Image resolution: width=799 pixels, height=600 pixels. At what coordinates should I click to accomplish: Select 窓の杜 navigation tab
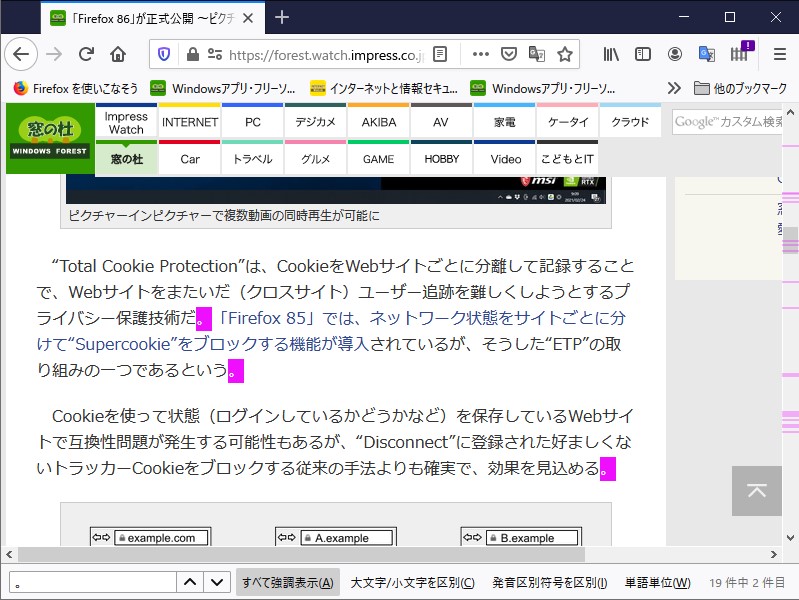pyautogui.click(x=126, y=159)
